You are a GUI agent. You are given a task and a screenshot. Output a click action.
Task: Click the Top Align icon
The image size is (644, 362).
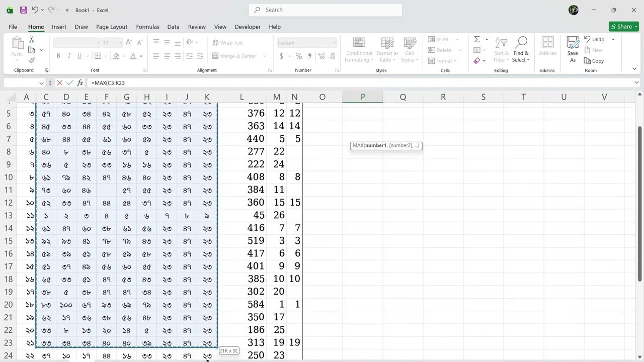coord(156,42)
